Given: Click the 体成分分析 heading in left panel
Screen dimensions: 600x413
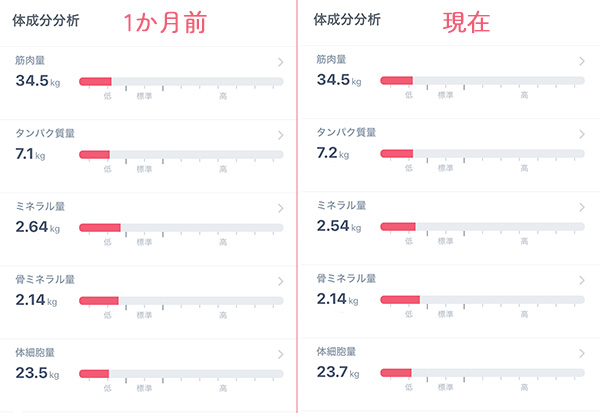Looking at the screenshot, I should point(46,21).
